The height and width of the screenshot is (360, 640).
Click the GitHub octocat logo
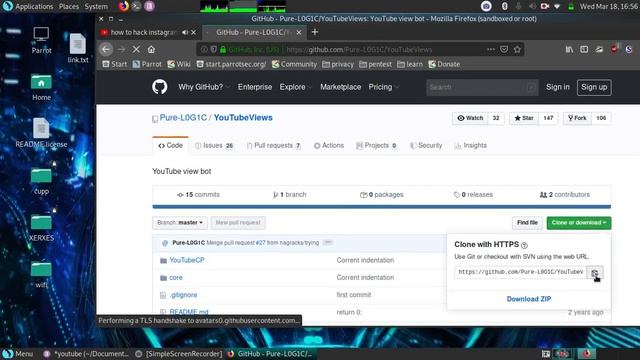pyautogui.click(x=160, y=87)
